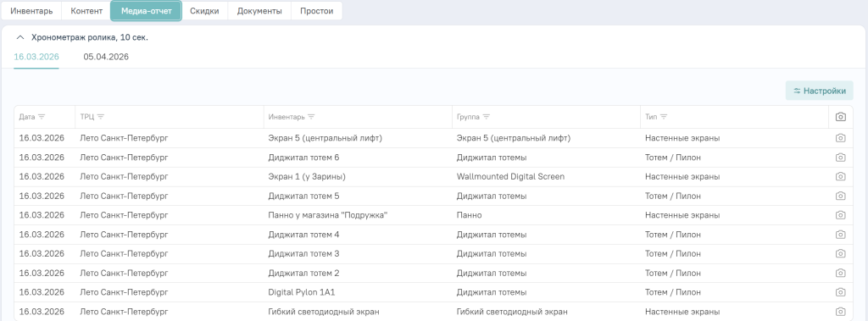Click Экран 5 (центральный лифт) in Группа column
This screenshot has width=868, height=321.
tap(513, 138)
